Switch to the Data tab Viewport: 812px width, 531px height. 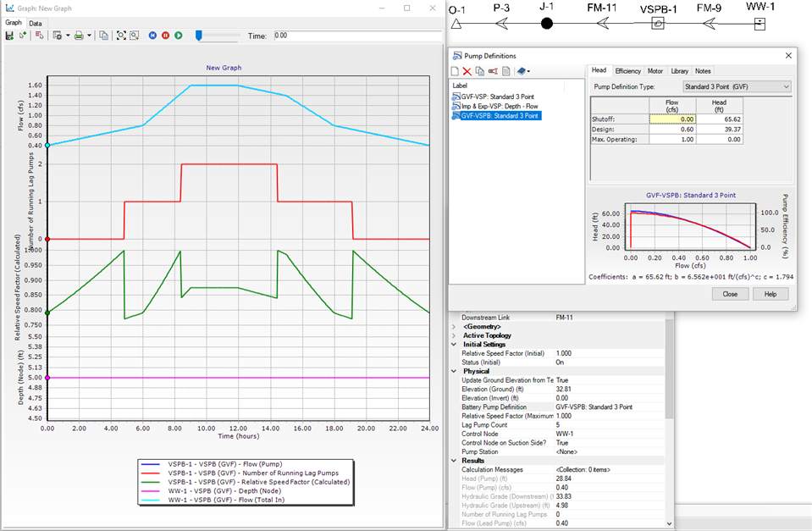36,23
